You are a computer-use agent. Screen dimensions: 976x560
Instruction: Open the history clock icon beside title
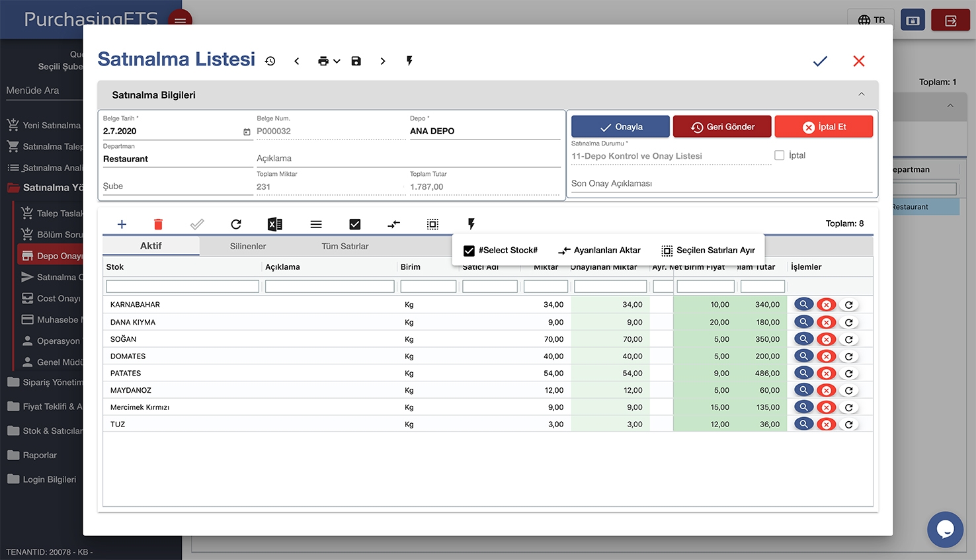click(x=270, y=61)
